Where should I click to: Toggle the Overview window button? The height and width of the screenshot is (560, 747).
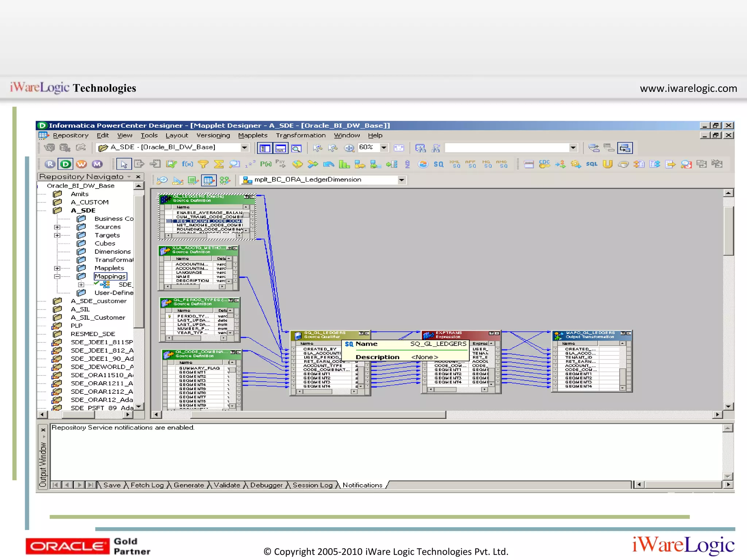(296, 148)
